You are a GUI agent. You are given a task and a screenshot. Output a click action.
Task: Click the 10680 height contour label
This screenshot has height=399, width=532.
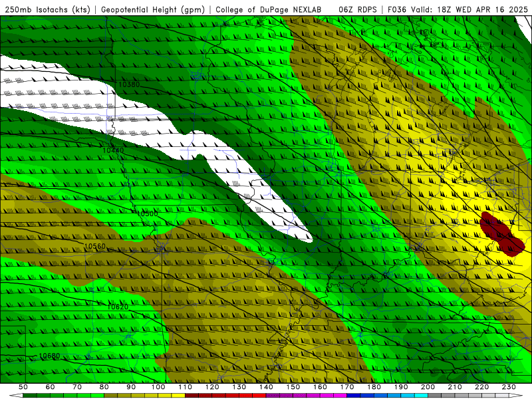point(49,356)
